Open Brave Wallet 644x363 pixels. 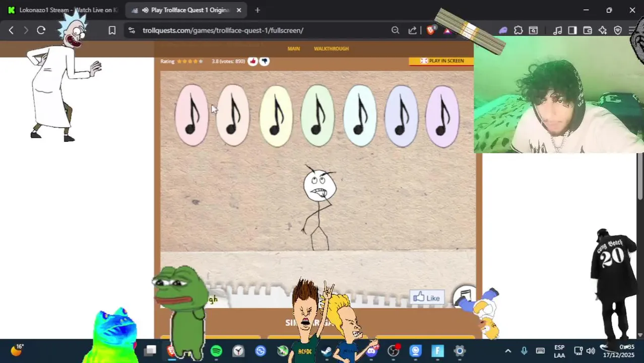587,30
